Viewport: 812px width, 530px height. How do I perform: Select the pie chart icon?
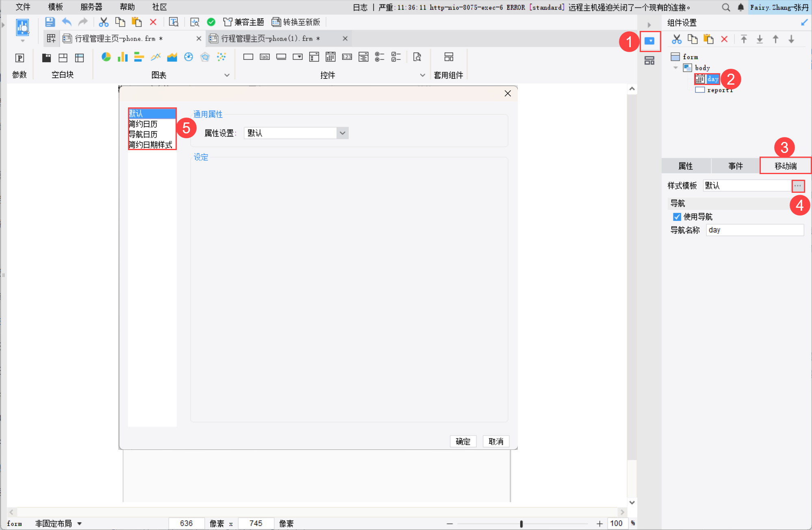click(106, 57)
